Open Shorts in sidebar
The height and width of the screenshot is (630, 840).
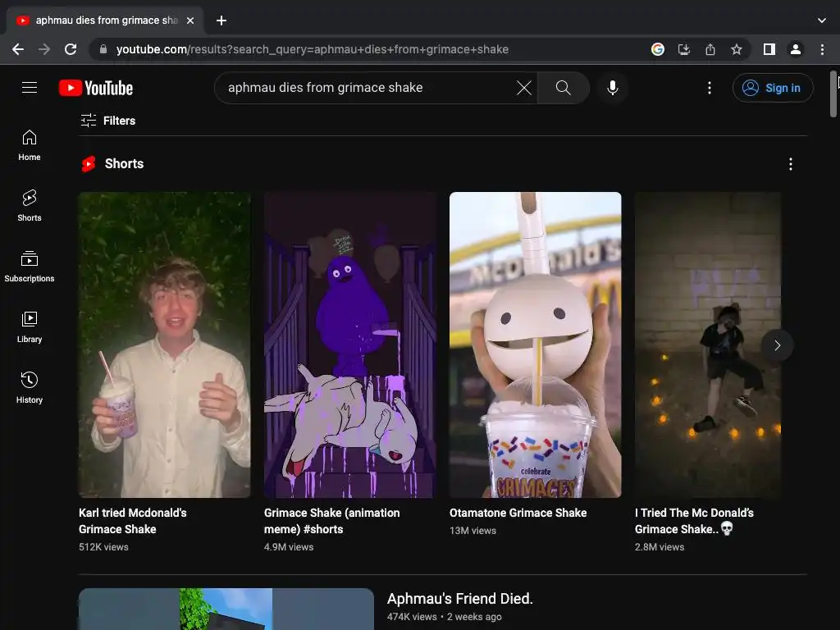30,206
